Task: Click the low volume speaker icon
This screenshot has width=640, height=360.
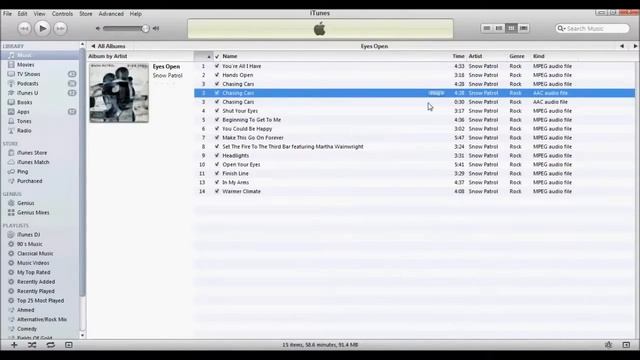Action: pyautogui.click(x=98, y=29)
